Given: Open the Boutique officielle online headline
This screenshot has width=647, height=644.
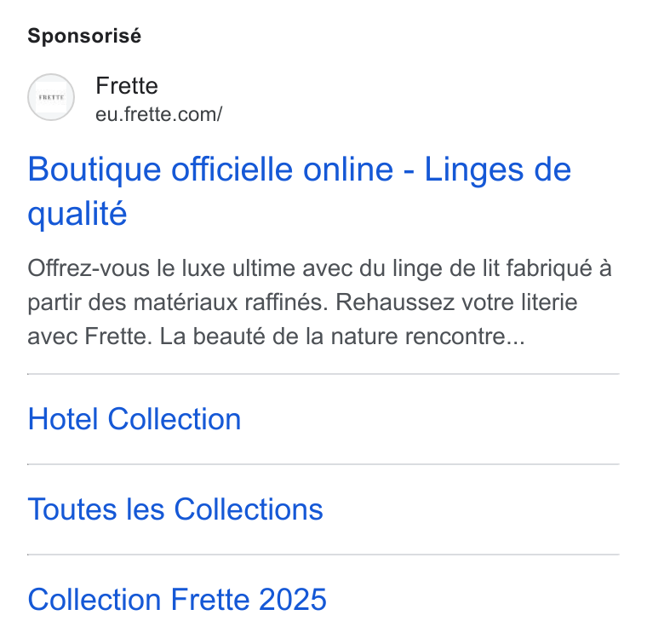Looking at the screenshot, I should (299, 191).
